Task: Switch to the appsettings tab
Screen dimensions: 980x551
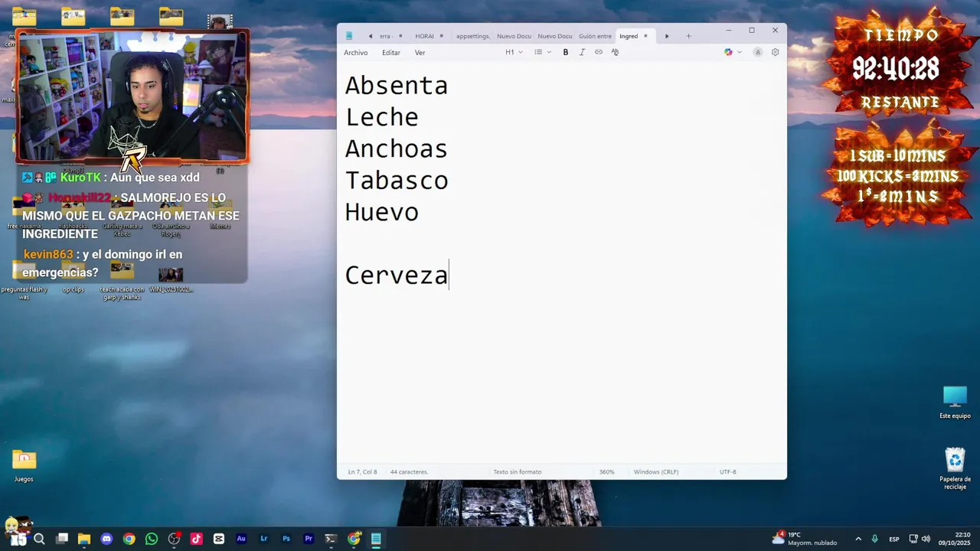Action: pyautogui.click(x=472, y=36)
